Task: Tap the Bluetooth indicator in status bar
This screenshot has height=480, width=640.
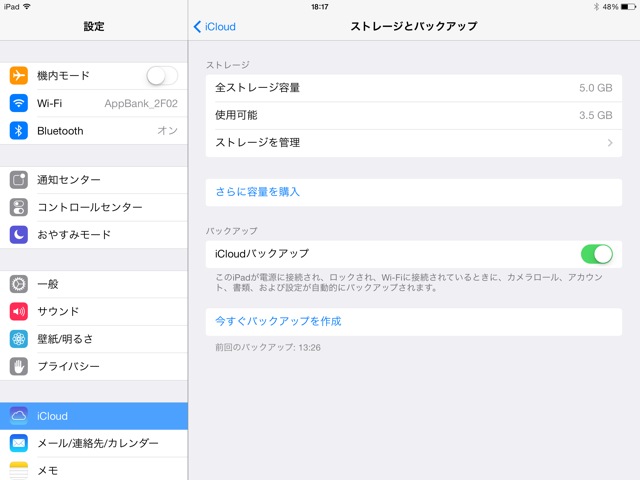Action: click(x=596, y=7)
